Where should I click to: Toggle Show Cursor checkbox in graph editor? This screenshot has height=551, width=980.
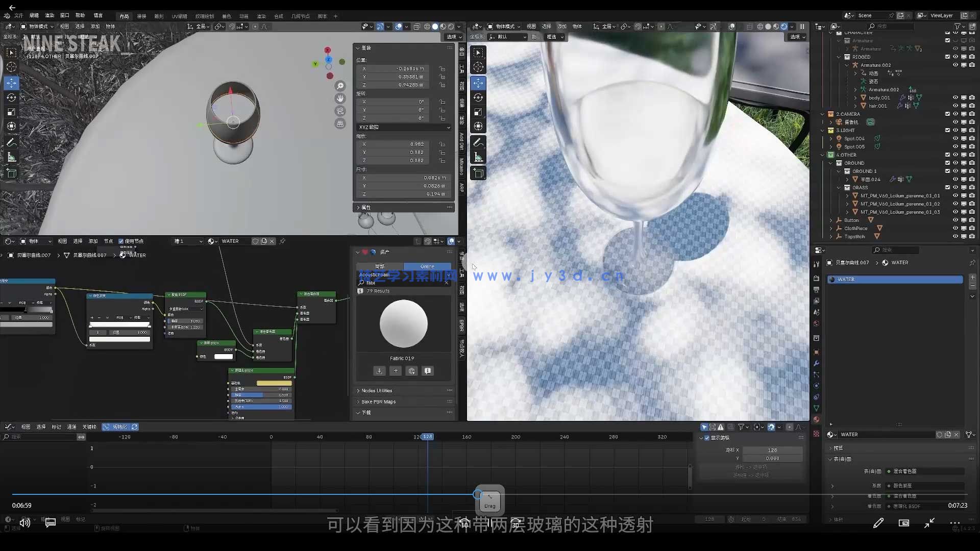point(707,438)
